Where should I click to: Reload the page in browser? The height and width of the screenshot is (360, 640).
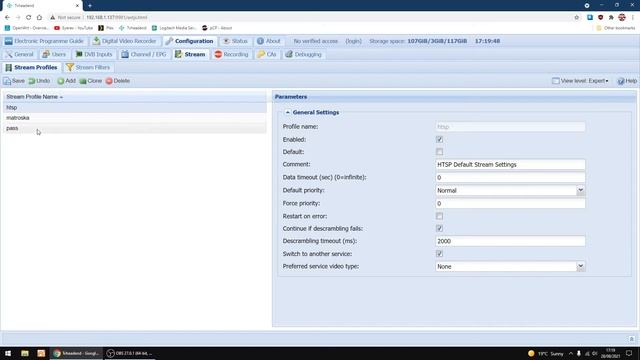pyautogui.click(x=28, y=18)
